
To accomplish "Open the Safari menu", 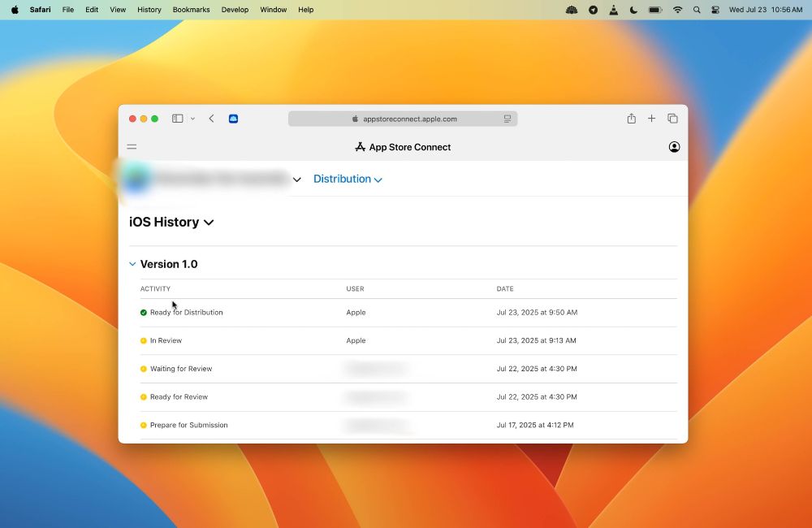I will (x=40, y=9).
